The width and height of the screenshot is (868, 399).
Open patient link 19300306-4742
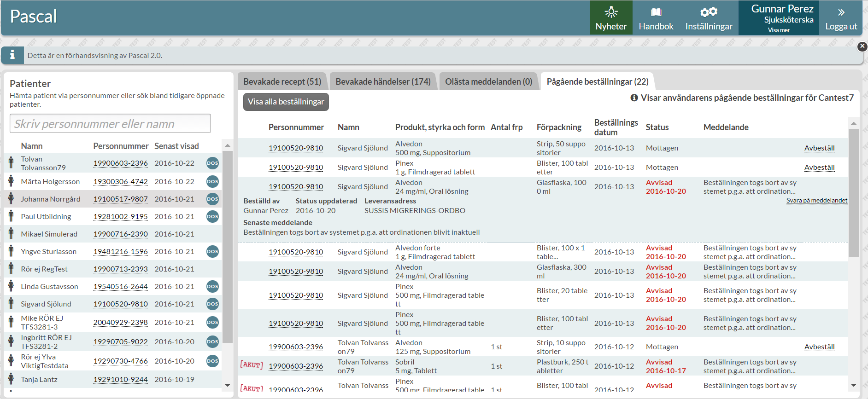click(120, 182)
